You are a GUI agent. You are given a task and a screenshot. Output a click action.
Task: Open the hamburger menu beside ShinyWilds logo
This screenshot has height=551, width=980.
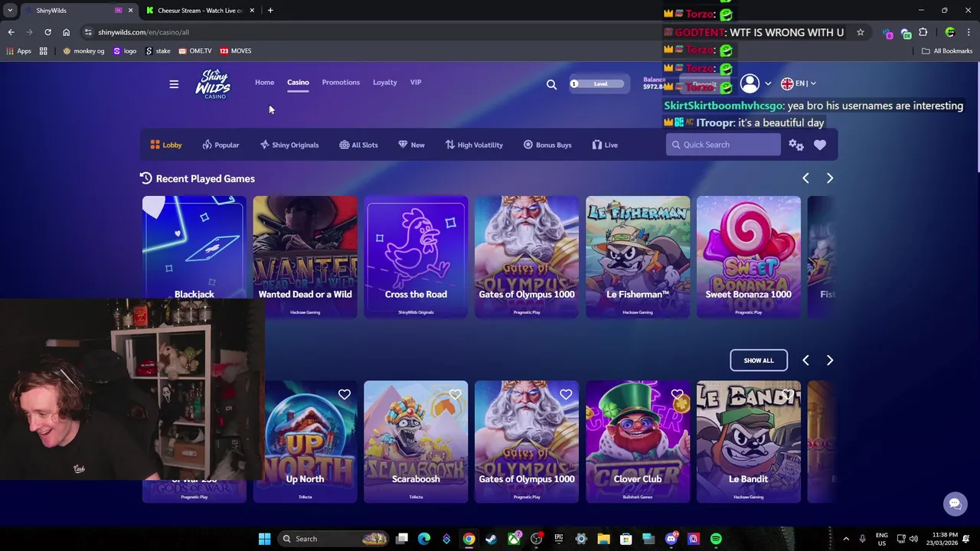tap(174, 84)
